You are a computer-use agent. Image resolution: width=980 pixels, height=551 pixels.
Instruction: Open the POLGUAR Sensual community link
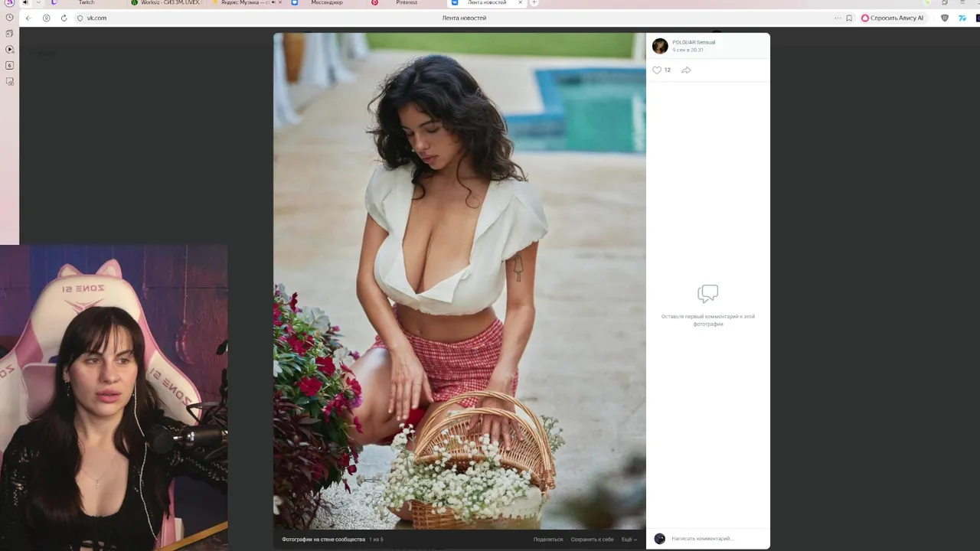point(694,42)
